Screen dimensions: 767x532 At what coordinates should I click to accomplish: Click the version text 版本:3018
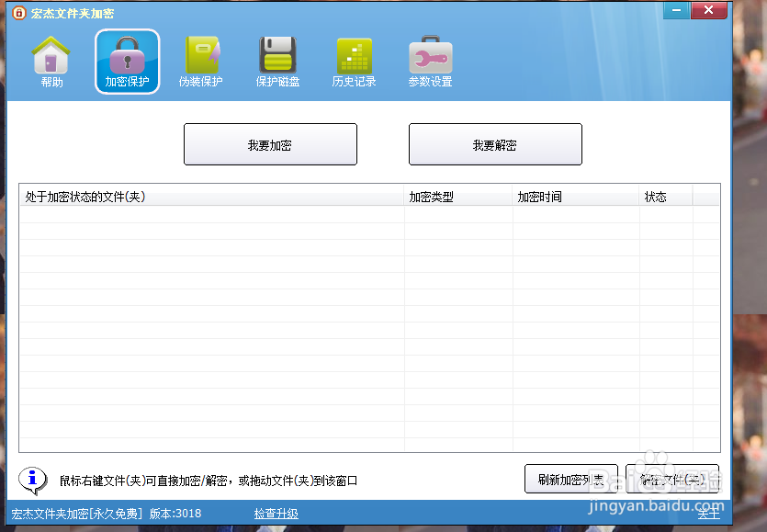tap(175, 514)
